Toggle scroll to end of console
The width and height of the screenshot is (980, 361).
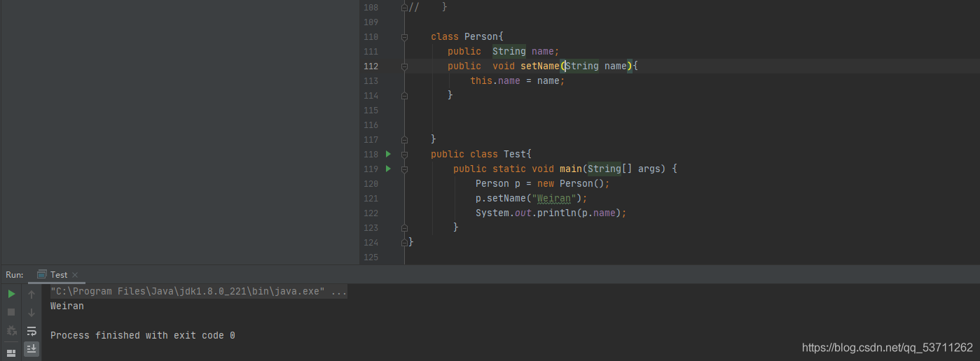(32, 348)
